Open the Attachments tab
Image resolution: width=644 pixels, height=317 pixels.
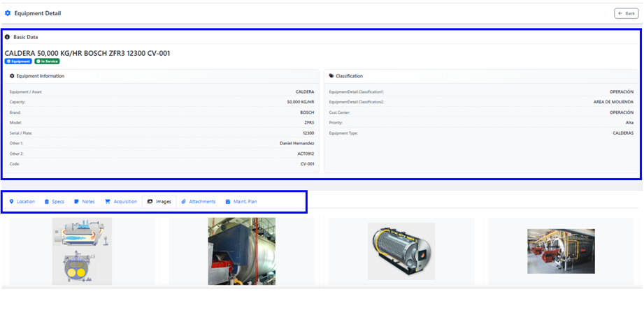[199, 201]
